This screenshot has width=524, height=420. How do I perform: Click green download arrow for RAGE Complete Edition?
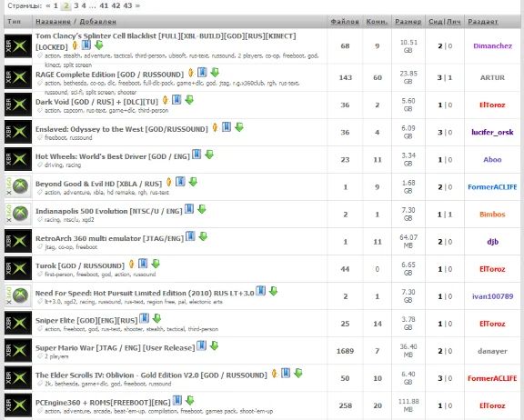point(215,72)
